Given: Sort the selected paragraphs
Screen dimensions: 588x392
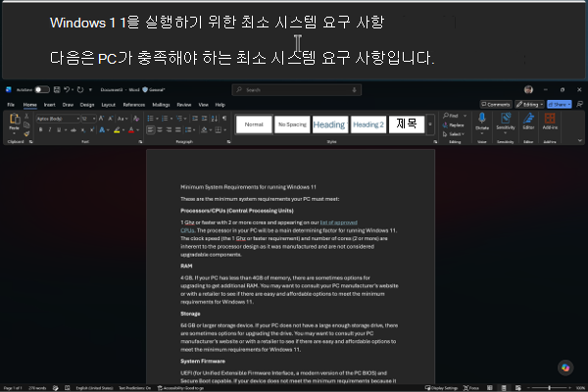Looking at the screenshot, I should [x=214, y=119].
